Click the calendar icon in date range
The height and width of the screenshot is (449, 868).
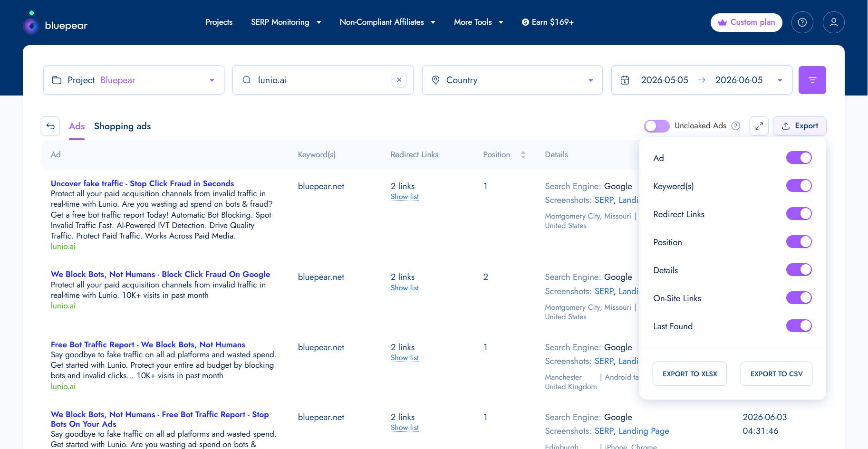click(625, 80)
